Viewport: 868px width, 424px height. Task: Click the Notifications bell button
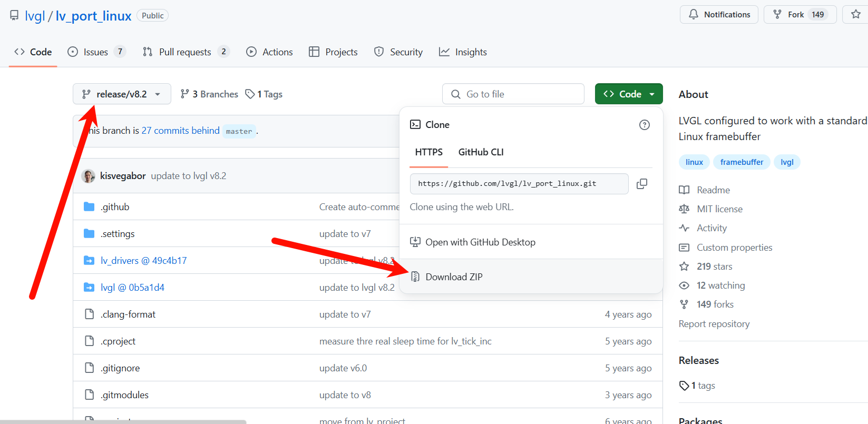pos(719,15)
